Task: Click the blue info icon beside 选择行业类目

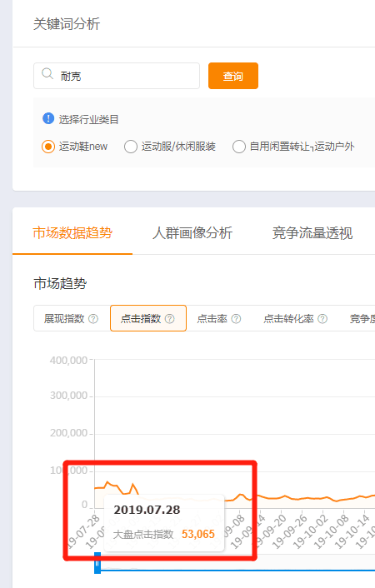Action: point(48,118)
